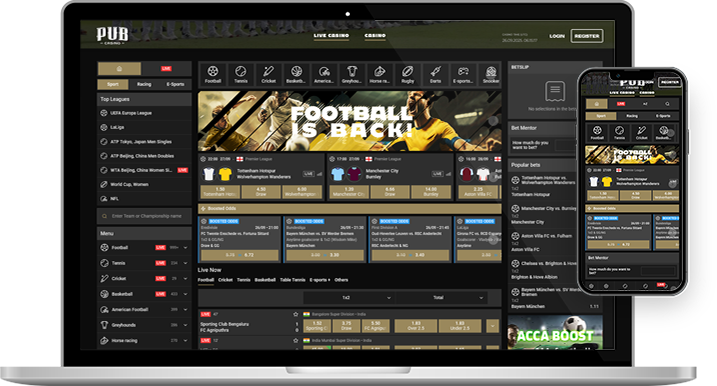Select the Horse racing icon in sports bar
Image resolution: width=717 pixels, height=386 pixels.
click(380, 74)
